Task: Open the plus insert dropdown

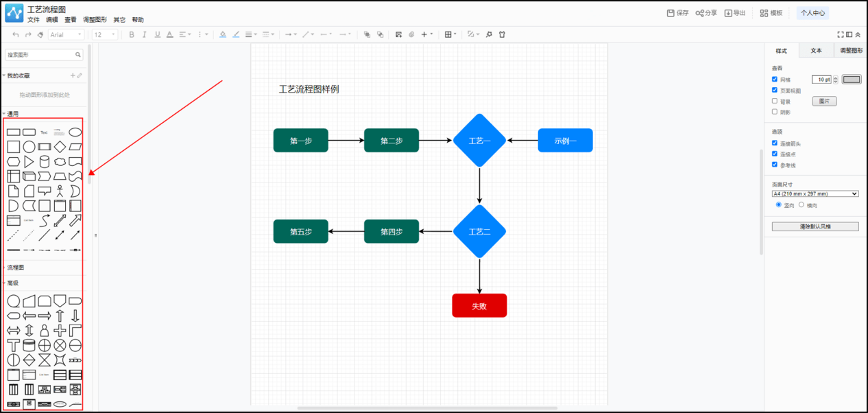Action: pyautogui.click(x=427, y=34)
